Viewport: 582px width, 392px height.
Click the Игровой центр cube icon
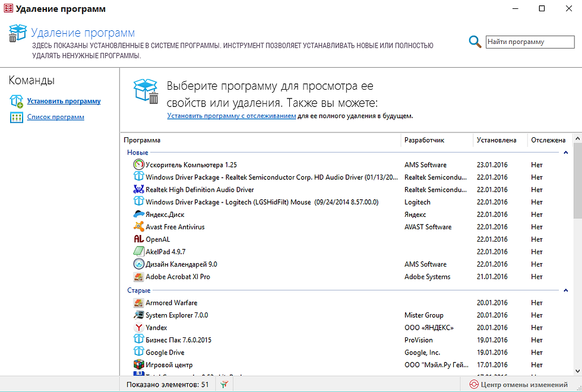pos(138,365)
